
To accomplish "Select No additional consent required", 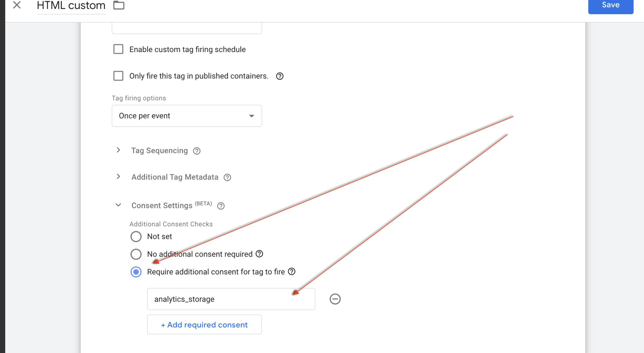I will click(136, 254).
